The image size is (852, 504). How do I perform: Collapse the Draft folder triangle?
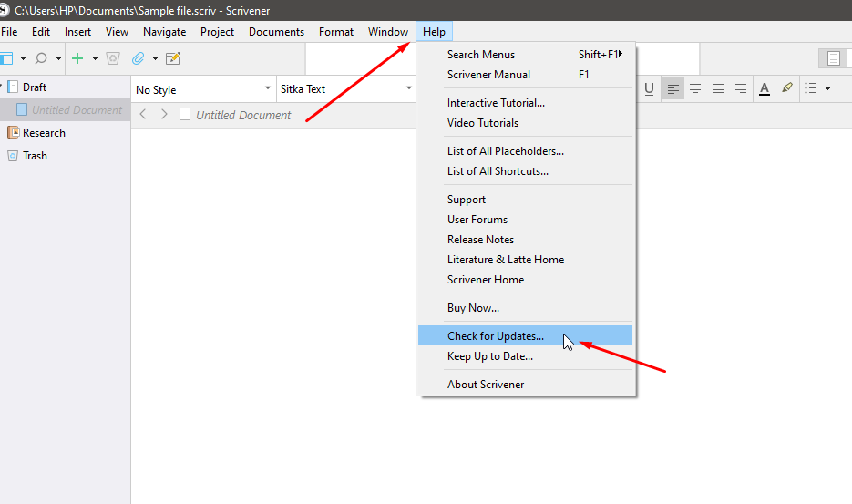point(2,87)
